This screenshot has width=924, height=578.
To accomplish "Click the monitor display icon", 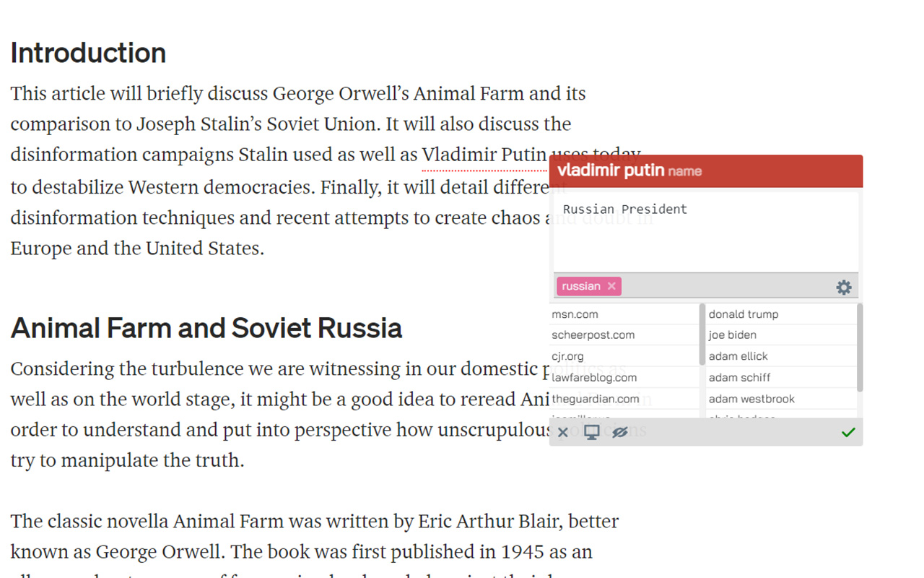I will [x=592, y=433].
